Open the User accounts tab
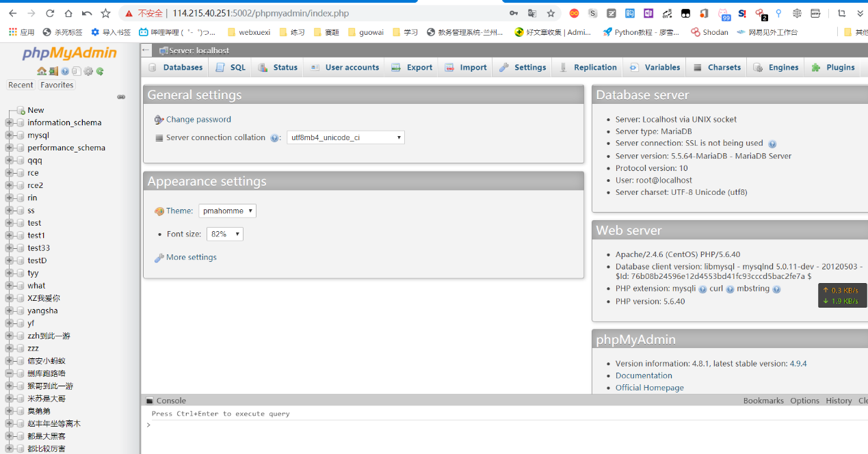This screenshot has height=454, width=868. [345, 67]
